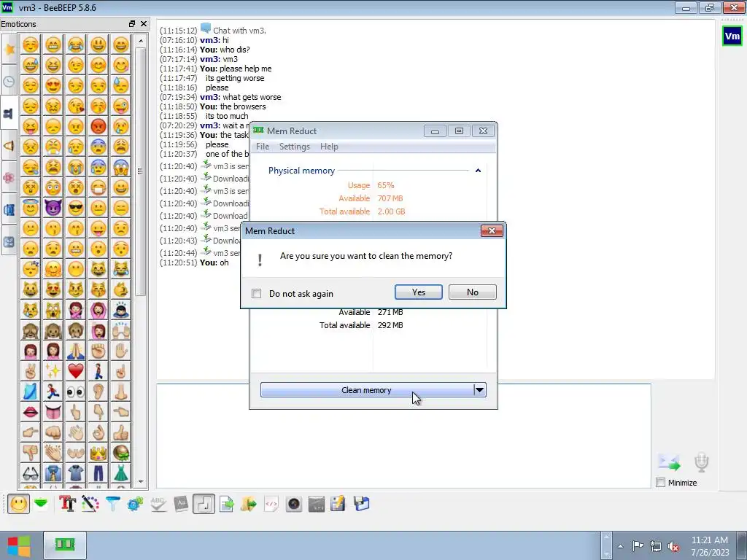Insert the purple devil emoticon

coord(53,208)
